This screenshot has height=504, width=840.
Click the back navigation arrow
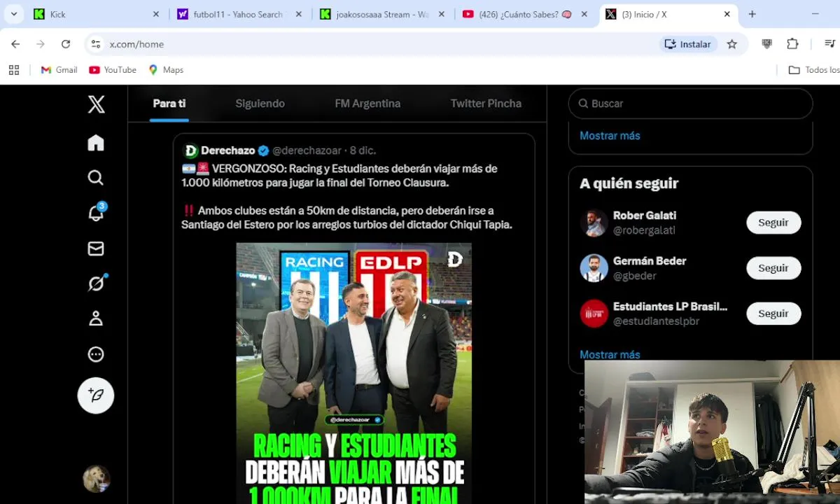click(x=15, y=44)
